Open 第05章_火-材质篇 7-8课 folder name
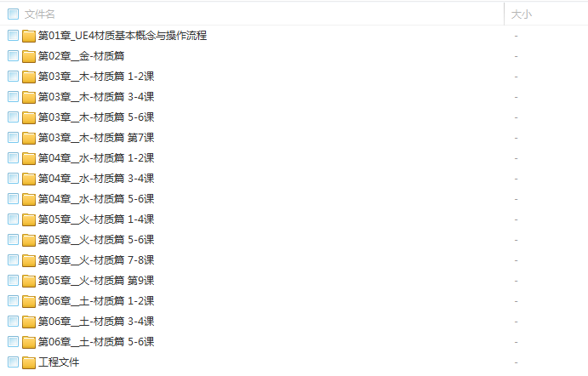The width and height of the screenshot is (588, 376). pos(96,259)
